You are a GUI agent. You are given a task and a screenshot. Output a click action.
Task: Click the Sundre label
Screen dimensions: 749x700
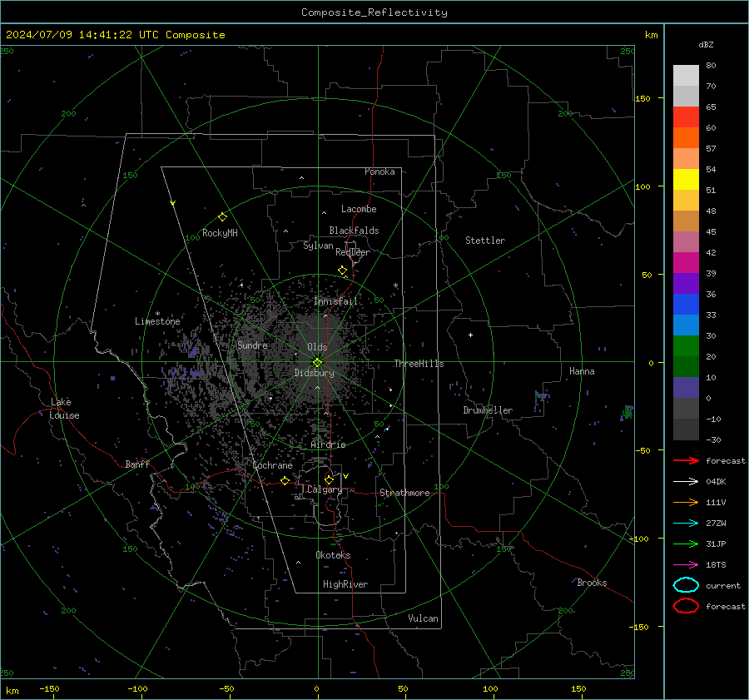(252, 345)
